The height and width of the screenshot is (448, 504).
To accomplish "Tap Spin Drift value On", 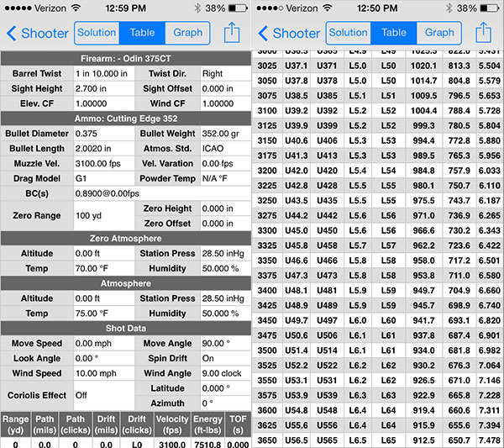I will click(225, 358).
